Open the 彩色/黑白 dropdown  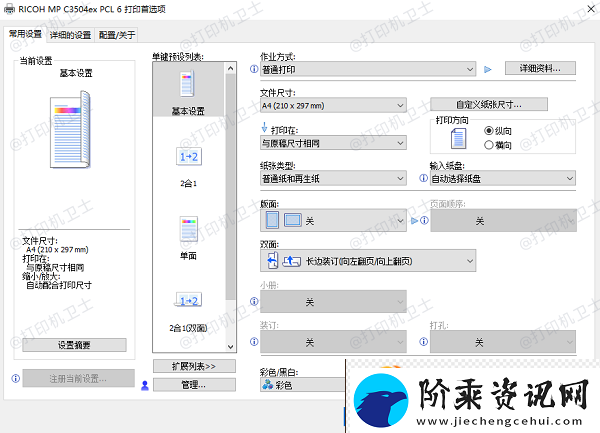[302, 385]
